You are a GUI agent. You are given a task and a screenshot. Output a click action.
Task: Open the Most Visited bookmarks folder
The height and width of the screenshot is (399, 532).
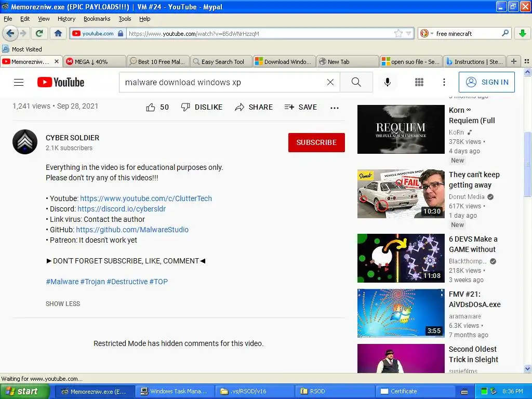click(x=22, y=49)
